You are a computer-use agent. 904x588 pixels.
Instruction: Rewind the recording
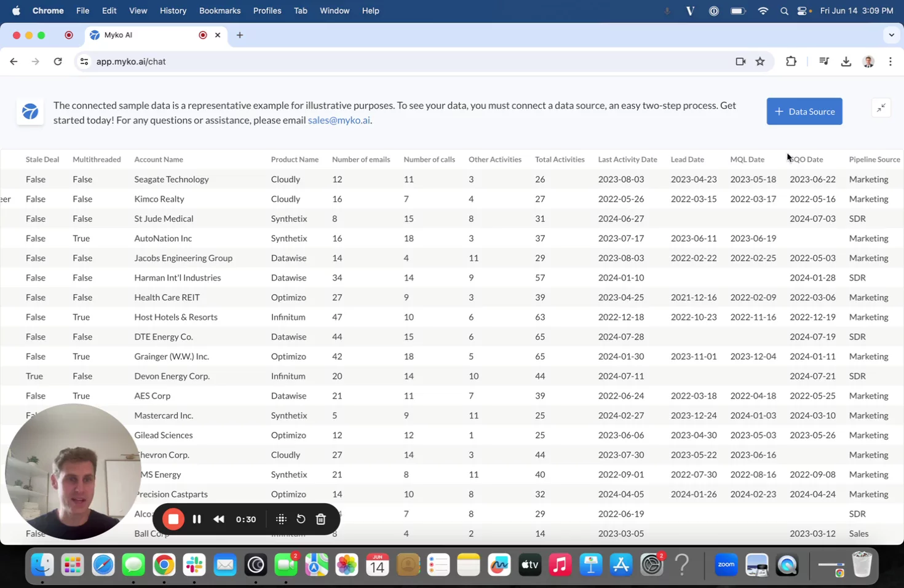218,519
